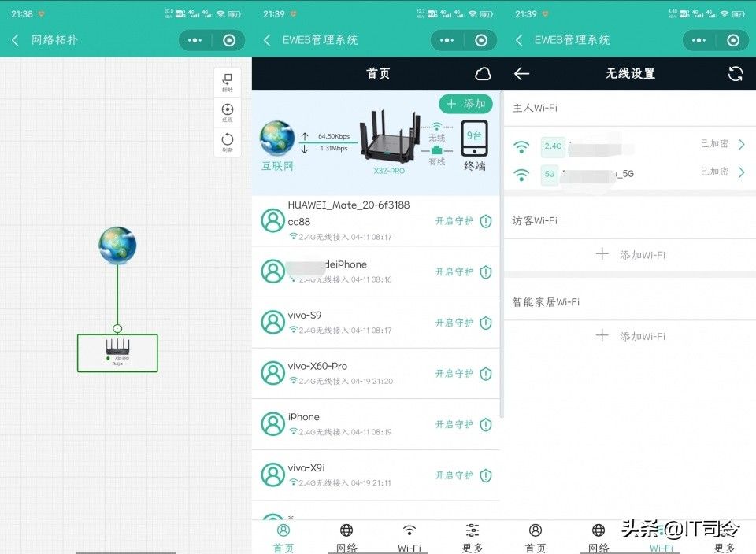Image resolution: width=756 pixels, height=554 pixels.
Task: Select the X32-PRO Ruijie router node in topology
Action: click(117, 353)
